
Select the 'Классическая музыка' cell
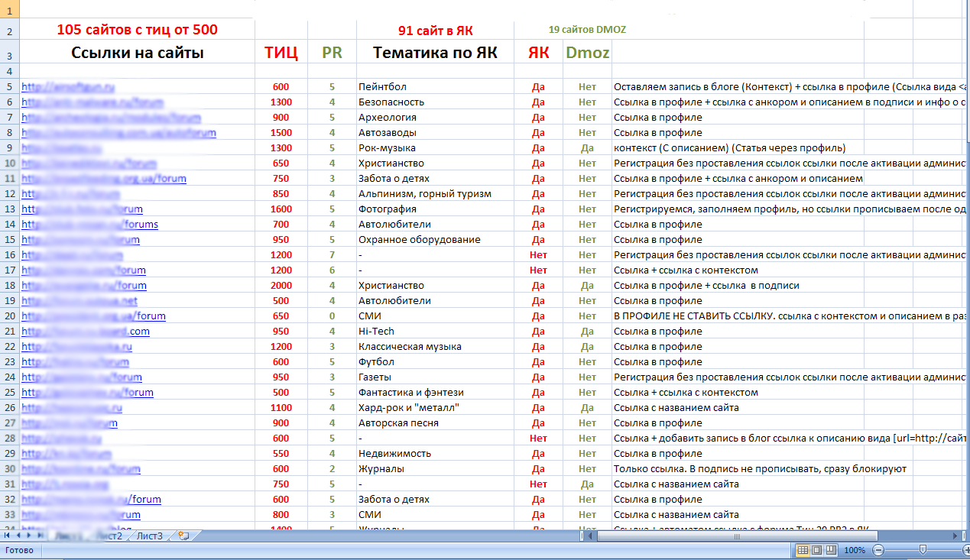435,346
